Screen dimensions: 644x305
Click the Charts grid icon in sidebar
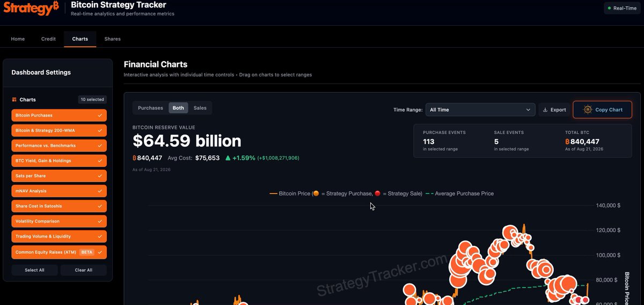point(14,100)
